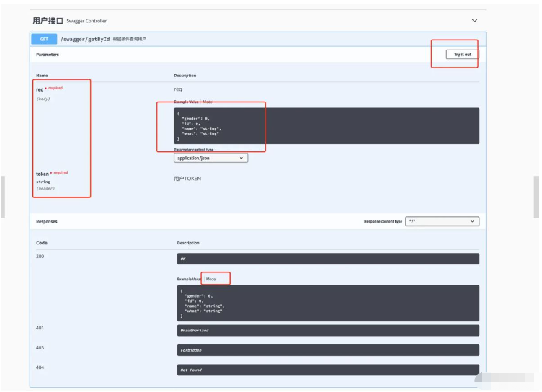542x392 pixels.
Task: Open the Response content type dropdown
Action: pos(442,221)
